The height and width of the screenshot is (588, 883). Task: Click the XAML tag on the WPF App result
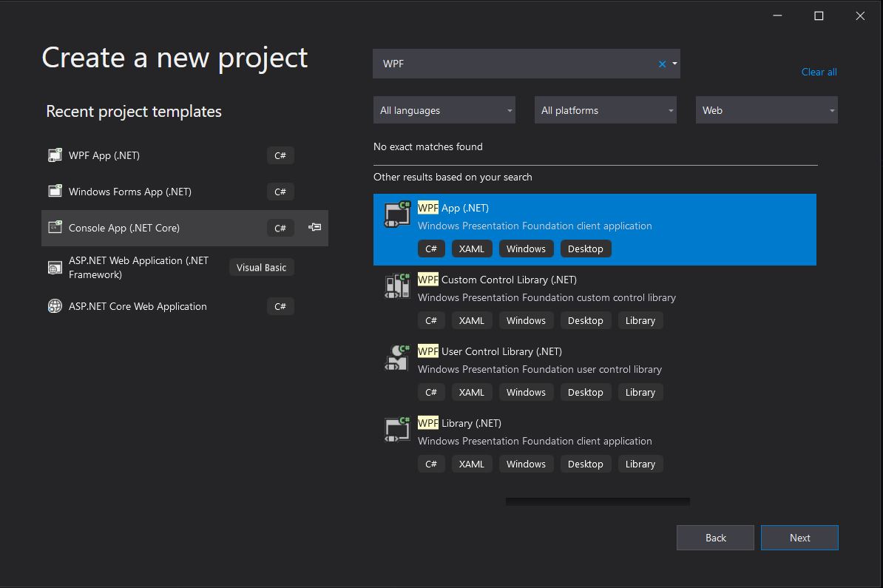click(x=472, y=249)
